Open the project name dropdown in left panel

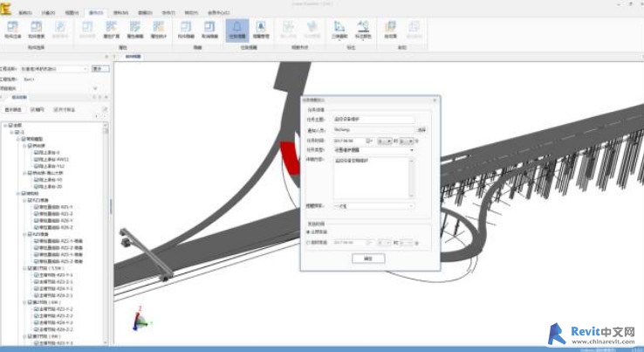click(85, 69)
